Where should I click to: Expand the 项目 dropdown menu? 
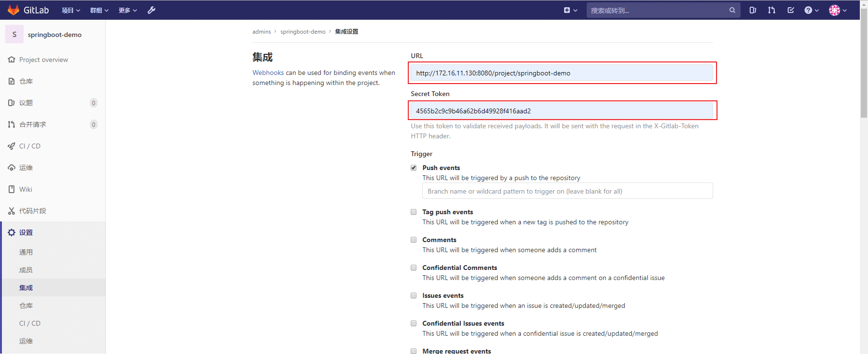(71, 10)
